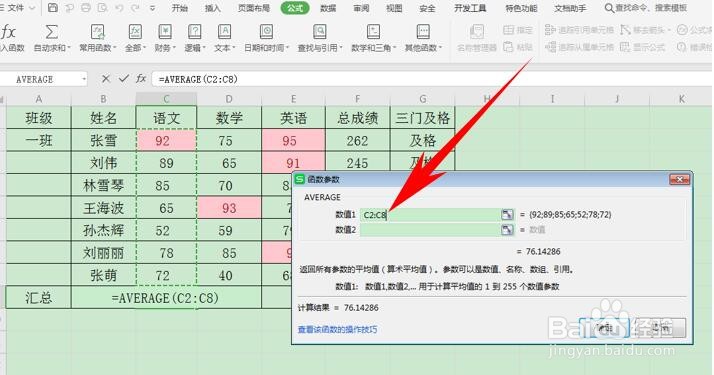Switch to the 特色功能 ribbon tab
Image resolution: width=714 pixels, height=375 pixels.
pyautogui.click(x=521, y=8)
